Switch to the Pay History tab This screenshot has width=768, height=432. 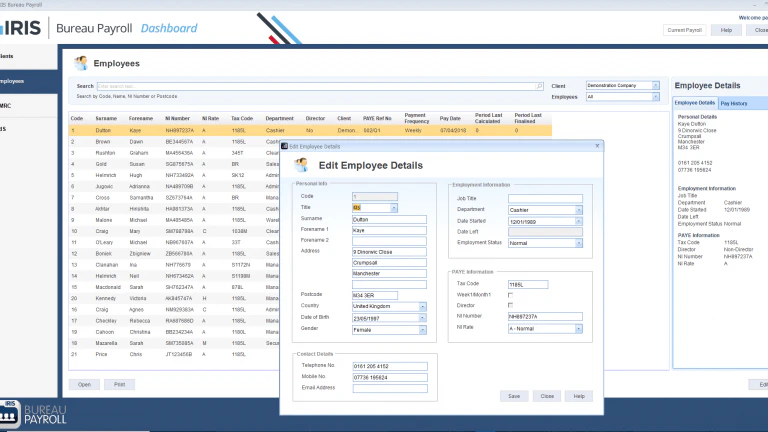pyautogui.click(x=734, y=103)
